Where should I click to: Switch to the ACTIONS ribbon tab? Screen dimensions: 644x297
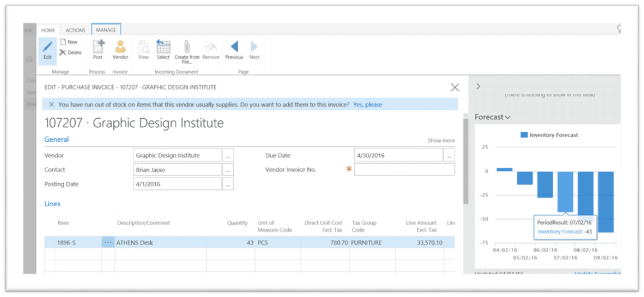point(76,30)
